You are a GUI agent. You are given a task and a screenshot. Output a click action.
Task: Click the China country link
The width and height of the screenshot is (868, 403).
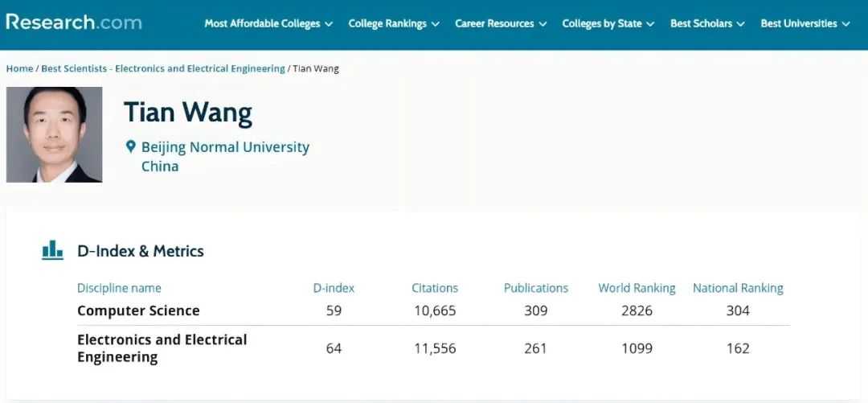(x=160, y=167)
